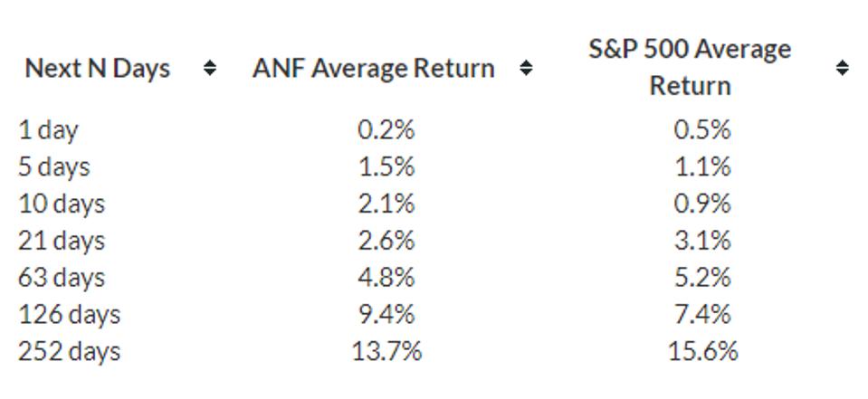This screenshot has height=399, width=868.
Task: Click the 63 days row label
Action: (x=62, y=278)
